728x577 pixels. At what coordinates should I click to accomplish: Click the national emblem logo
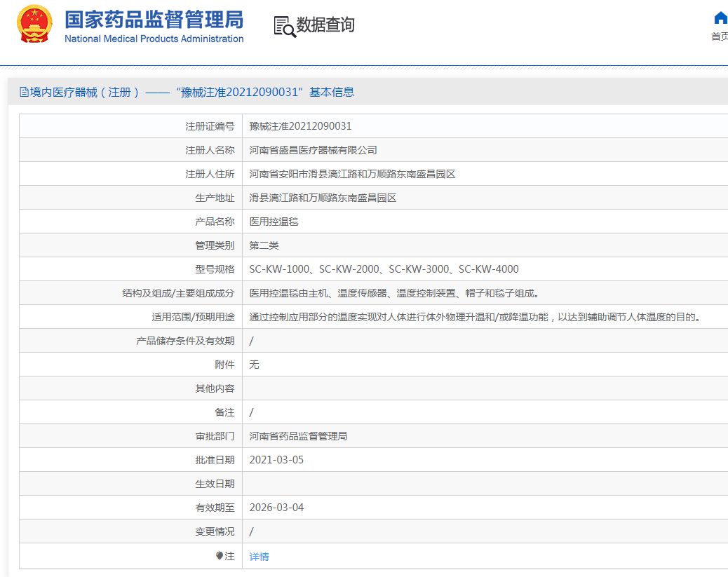click(x=34, y=25)
